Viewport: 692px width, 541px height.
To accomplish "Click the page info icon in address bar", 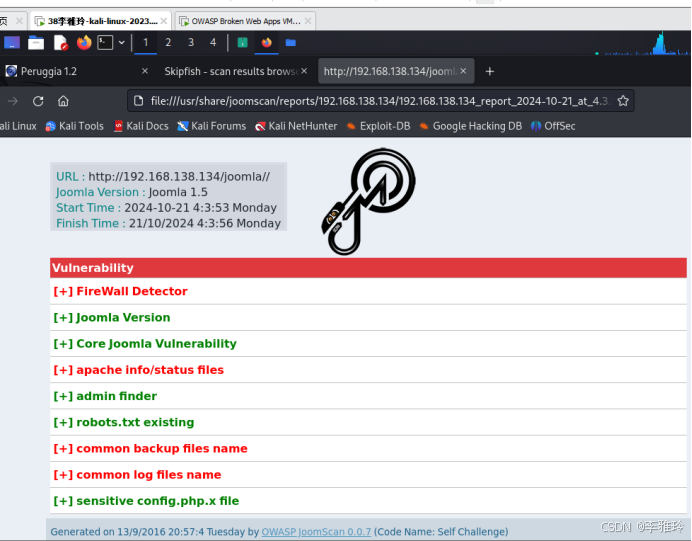I will [139, 101].
